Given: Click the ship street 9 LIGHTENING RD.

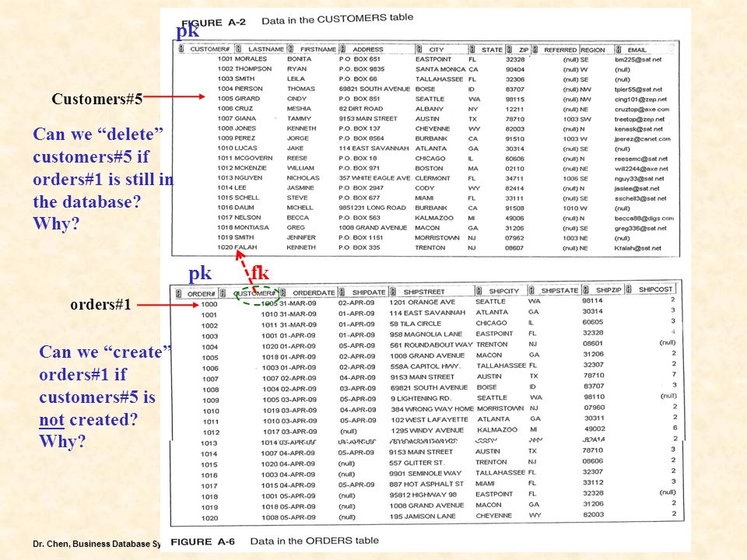Looking at the screenshot, I should 421,398.
